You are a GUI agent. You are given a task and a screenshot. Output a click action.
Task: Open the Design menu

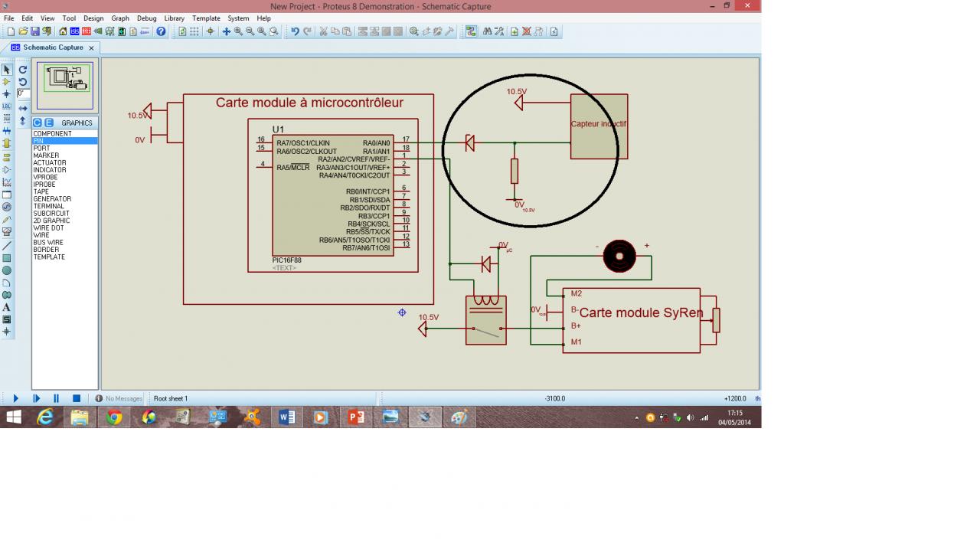93,18
